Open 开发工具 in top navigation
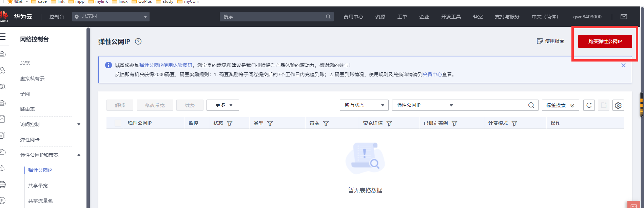This screenshot has height=208, width=644. 451,17
